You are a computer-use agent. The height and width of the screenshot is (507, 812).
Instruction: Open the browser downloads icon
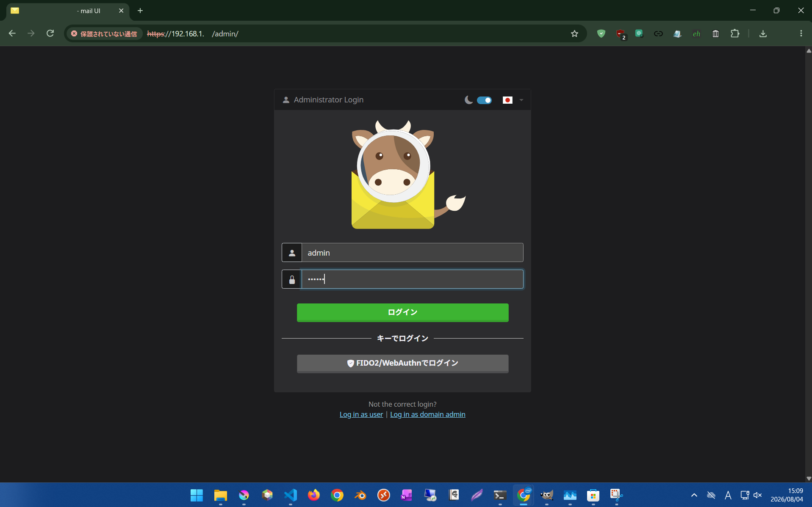[763, 34]
